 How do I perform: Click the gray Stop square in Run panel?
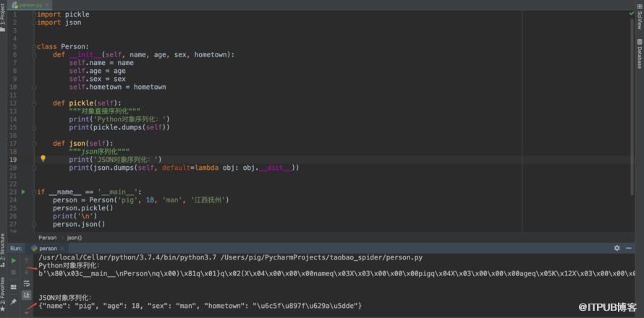14,272
